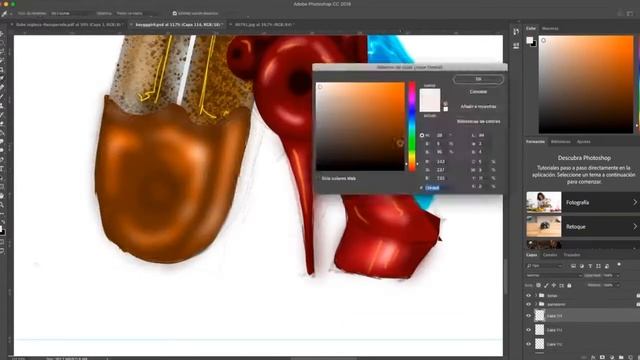640x360 pixels.
Task: Switch to the Muestras tab
Action: tap(550, 29)
